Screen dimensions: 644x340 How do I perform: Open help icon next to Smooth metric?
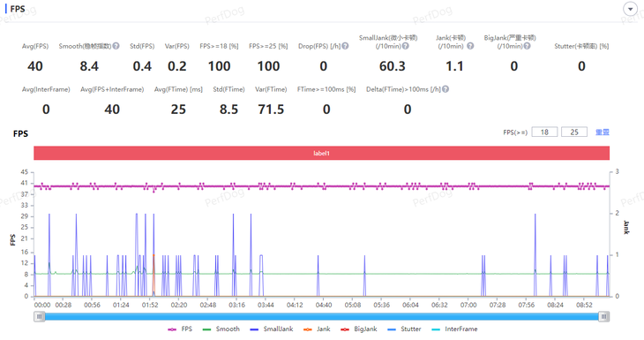pyautogui.click(x=116, y=46)
